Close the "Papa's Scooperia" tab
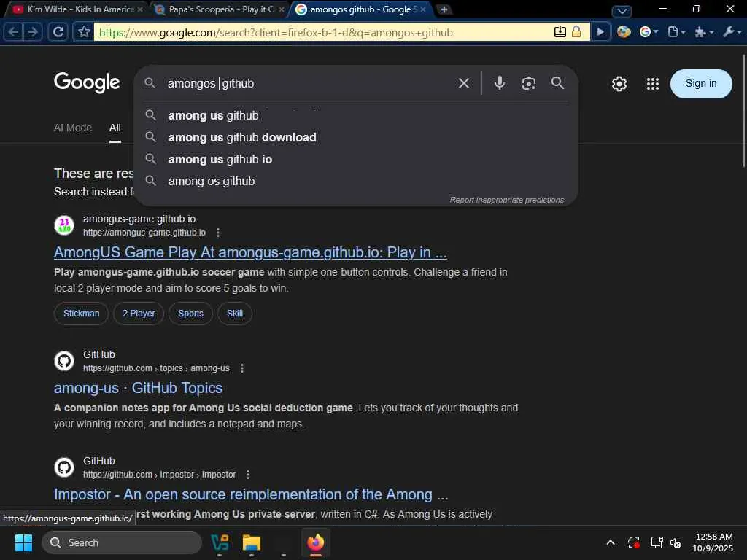The height and width of the screenshot is (560, 747). 282,9
